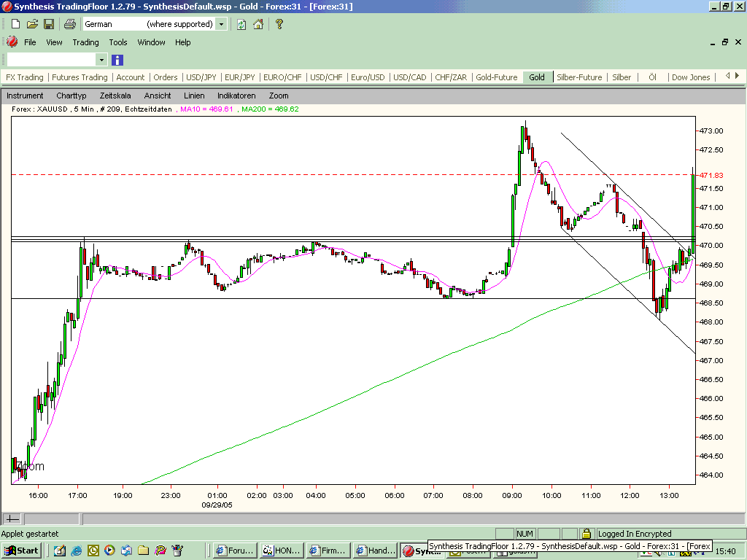Switch to the Futures Trading tab
Viewport: 747px width, 560px height.
click(80, 77)
